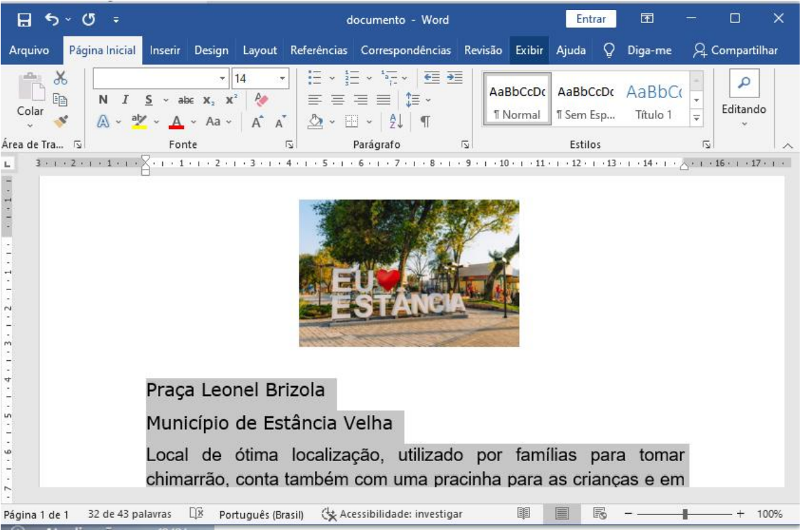Screen dimensions: 801x532
Task: Apply paragraph borders
Action: (351, 122)
